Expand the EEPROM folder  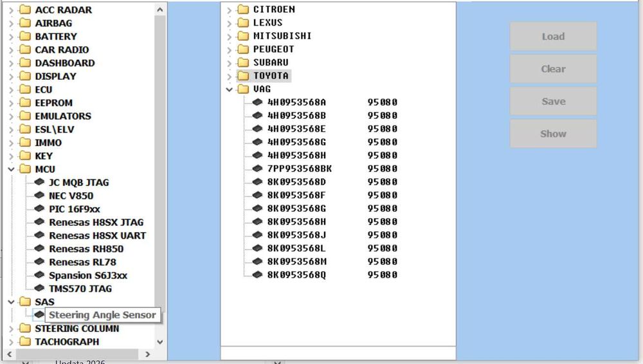11,103
